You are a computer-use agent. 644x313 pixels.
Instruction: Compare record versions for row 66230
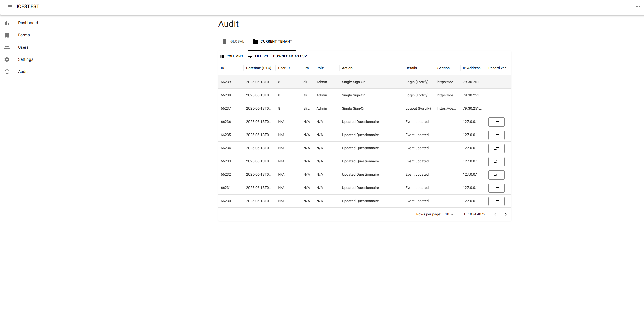point(496,201)
